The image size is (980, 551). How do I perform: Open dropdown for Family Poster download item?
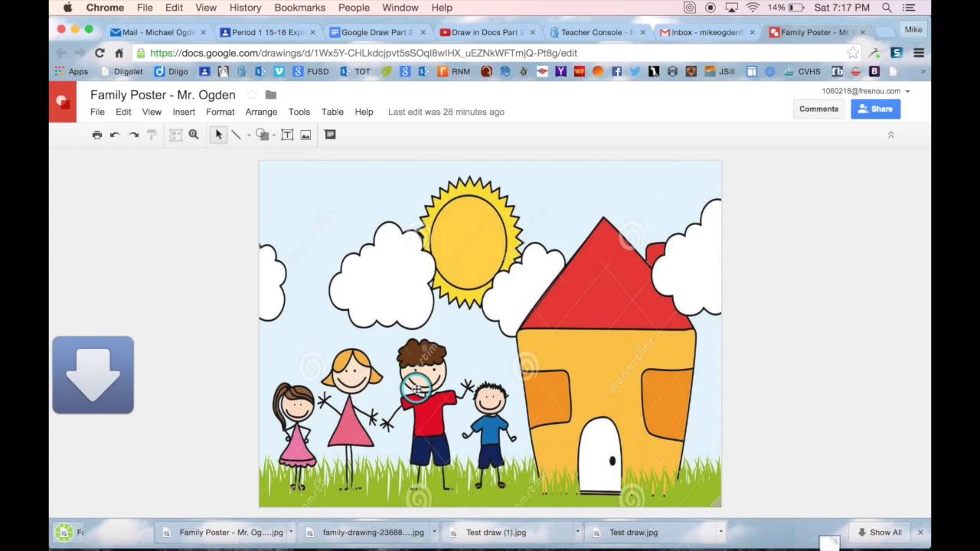(x=291, y=532)
